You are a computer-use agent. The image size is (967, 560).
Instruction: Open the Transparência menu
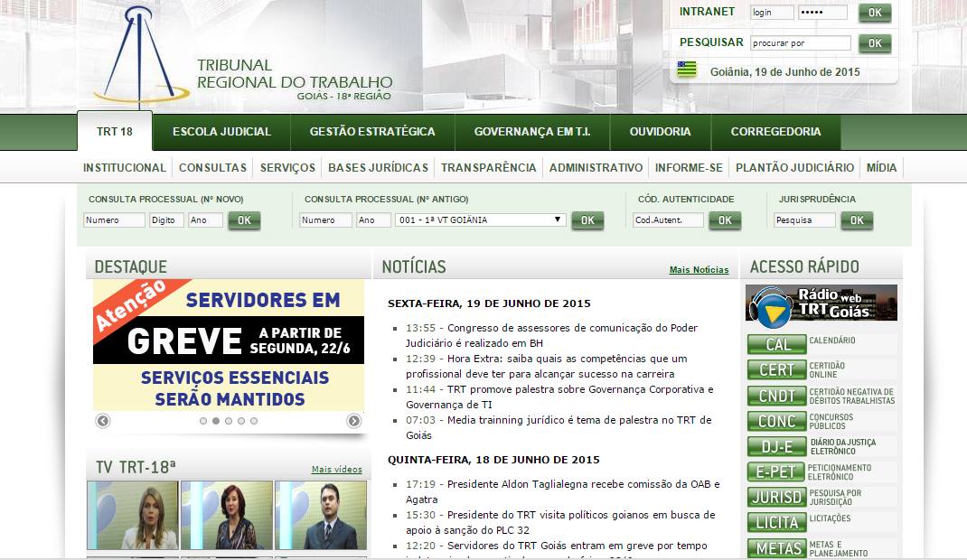[x=488, y=168]
